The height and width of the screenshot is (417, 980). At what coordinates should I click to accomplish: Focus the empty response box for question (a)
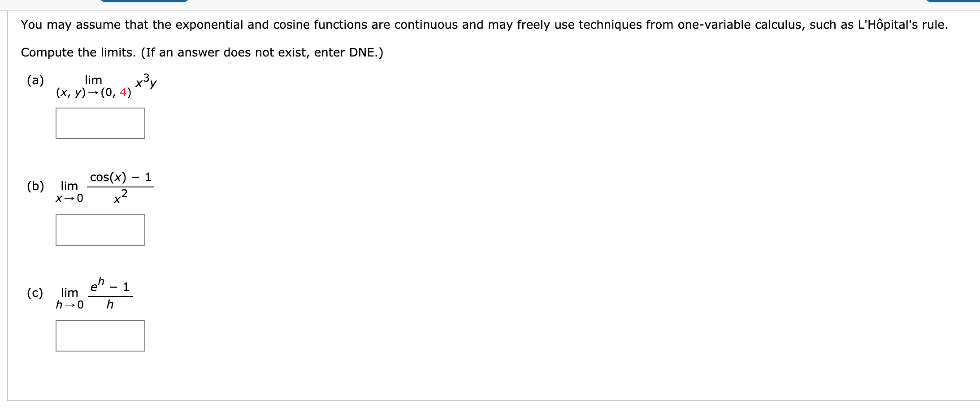(x=100, y=123)
